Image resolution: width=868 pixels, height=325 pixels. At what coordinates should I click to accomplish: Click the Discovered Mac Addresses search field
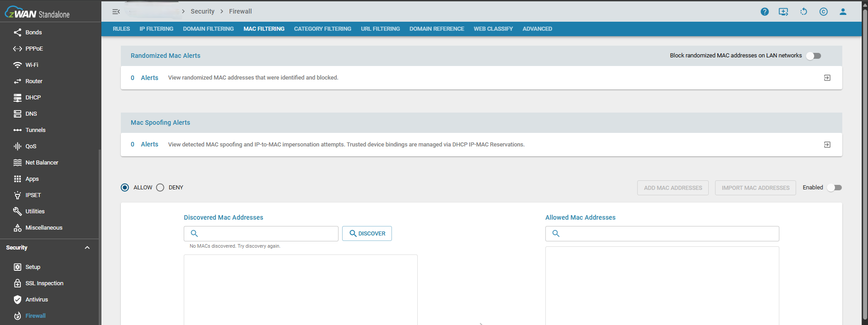(261, 234)
